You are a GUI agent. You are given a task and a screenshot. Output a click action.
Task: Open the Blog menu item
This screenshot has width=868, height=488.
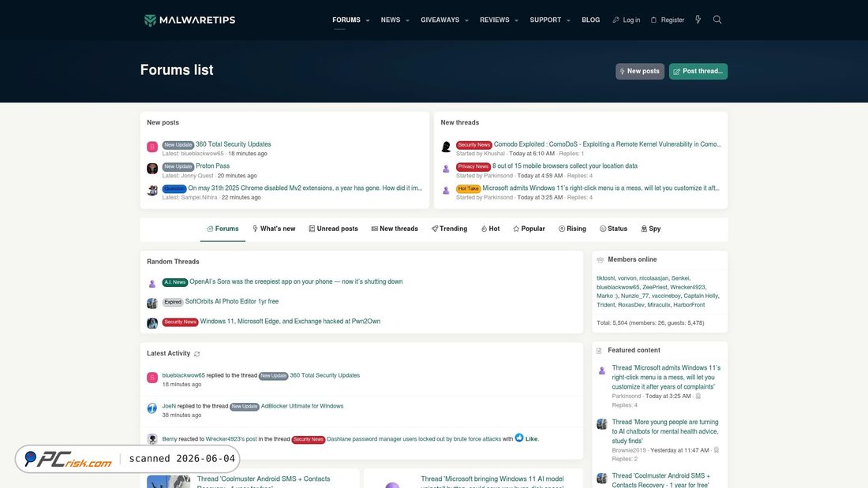point(591,20)
